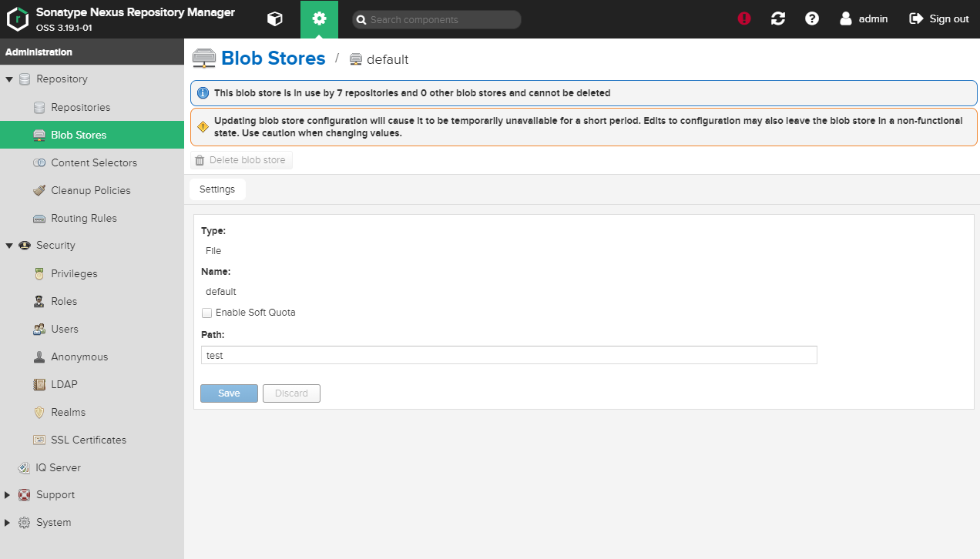Click the Sign out link
980x559 pixels.
(x=939, y=19)
